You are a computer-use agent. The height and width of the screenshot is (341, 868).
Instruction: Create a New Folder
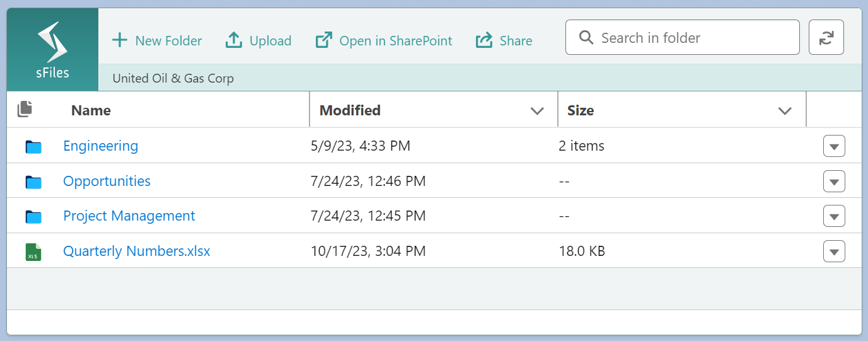[157, 41]
